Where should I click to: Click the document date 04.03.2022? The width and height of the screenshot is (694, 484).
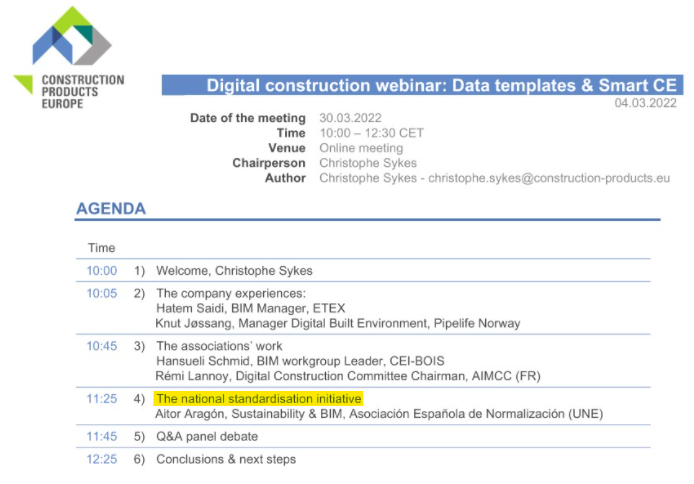[645, 103]
